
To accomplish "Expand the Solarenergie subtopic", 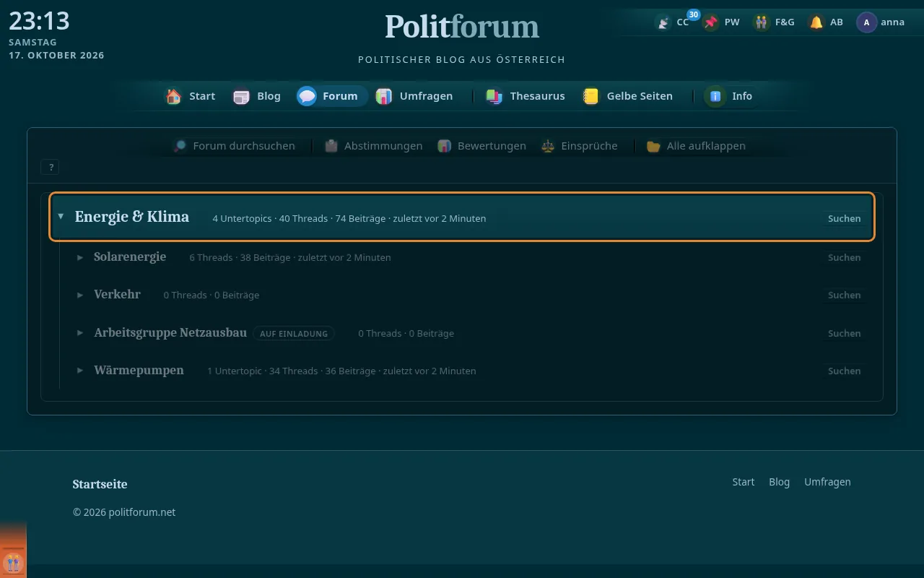I will click(80, 257).
